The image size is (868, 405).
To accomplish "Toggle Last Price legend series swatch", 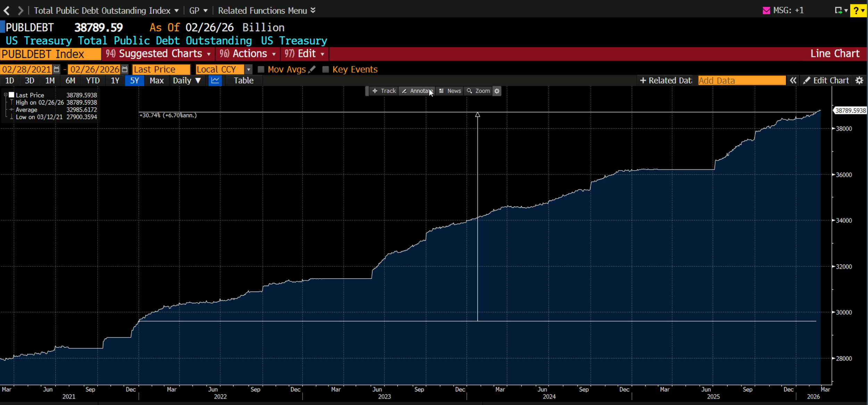I will pos(11,95).
